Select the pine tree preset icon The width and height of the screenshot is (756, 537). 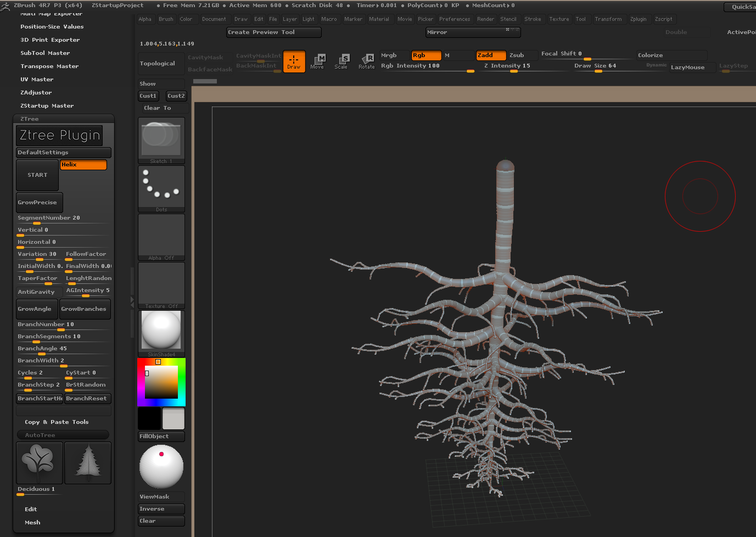coord(88,463)
